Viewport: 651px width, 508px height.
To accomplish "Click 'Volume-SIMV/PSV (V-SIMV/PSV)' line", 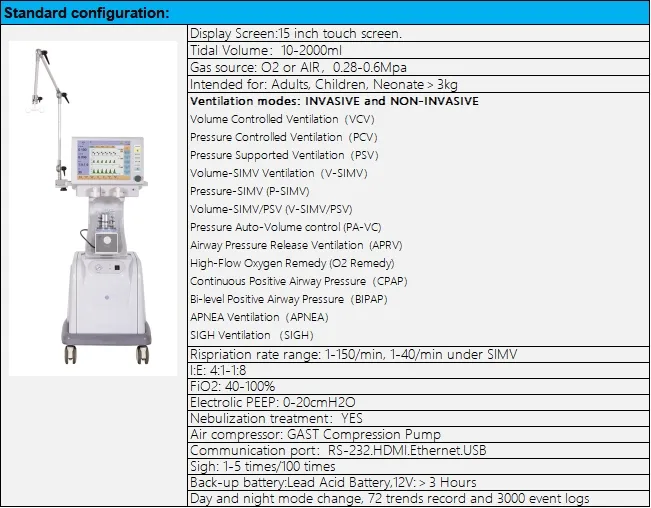I will click(x=271, y=209).
